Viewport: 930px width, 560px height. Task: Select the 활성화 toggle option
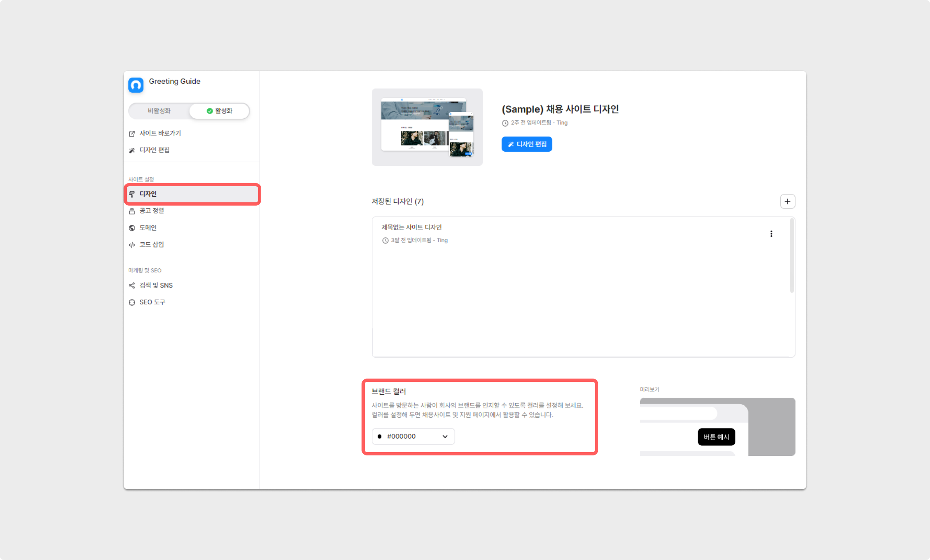pyautogui.click(x=219, y=111)
